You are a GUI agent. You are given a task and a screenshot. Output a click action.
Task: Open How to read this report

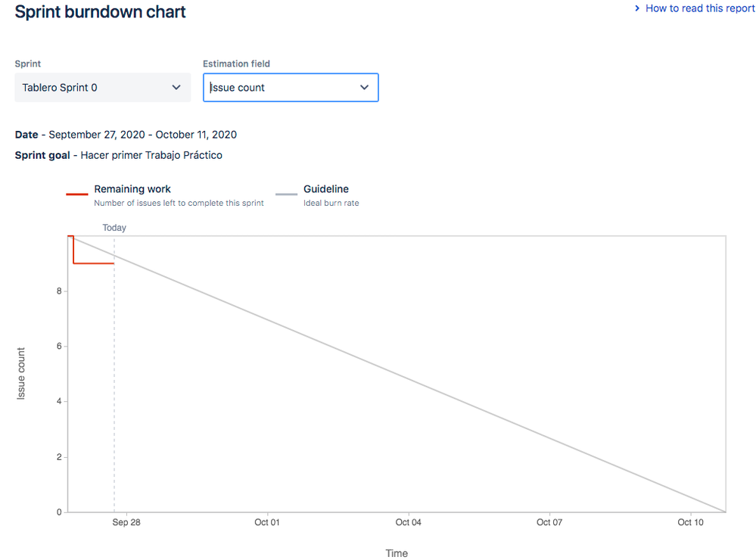coord(698,8)
